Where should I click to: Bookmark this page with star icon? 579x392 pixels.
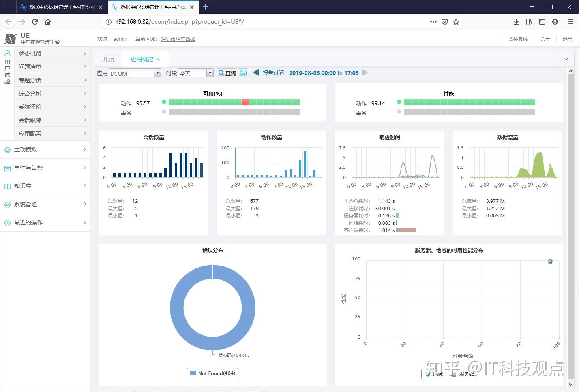click(x=456, y=22)
